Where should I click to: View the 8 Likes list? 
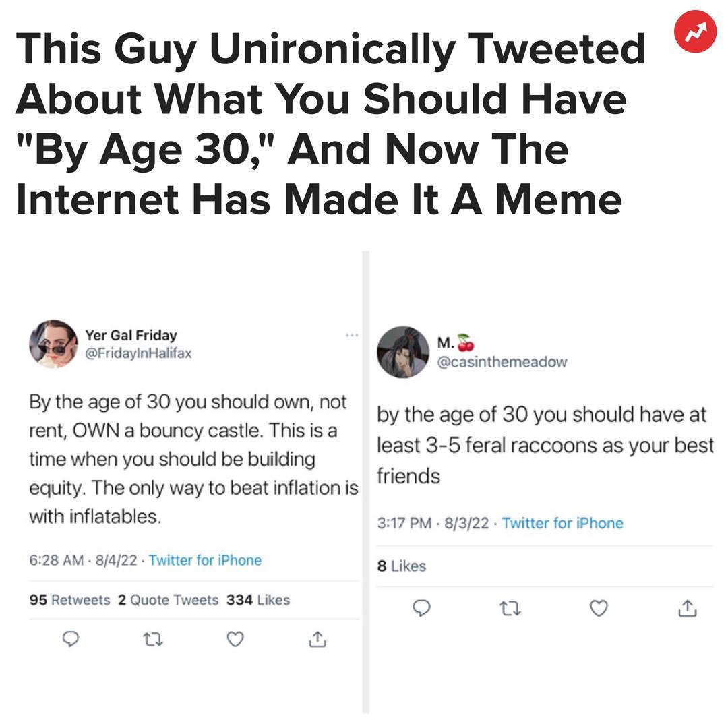(402, 566)
